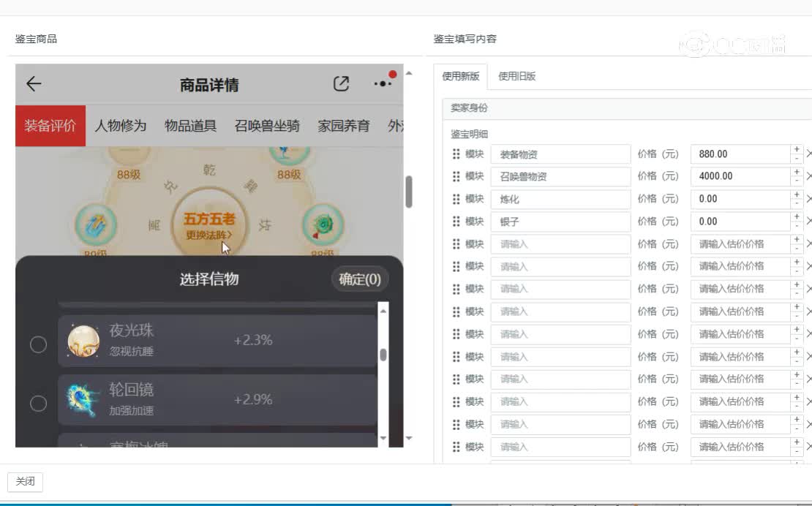Increase the 880.00 price using its + stepper
Viewport: 812px width, 506px height.
click(x=796, y=149)
